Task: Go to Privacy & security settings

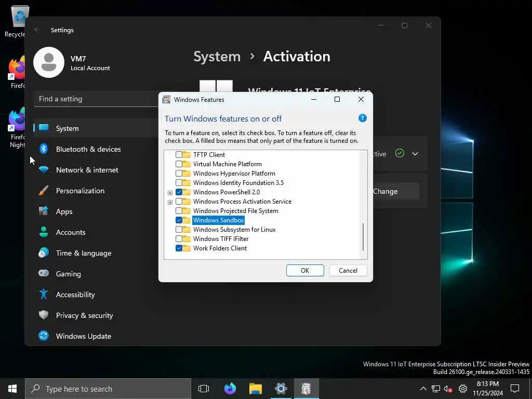Action: 95,315
